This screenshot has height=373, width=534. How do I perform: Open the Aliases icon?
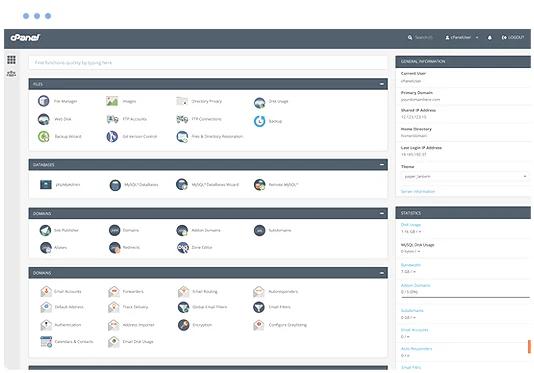[x=46, y=247]
